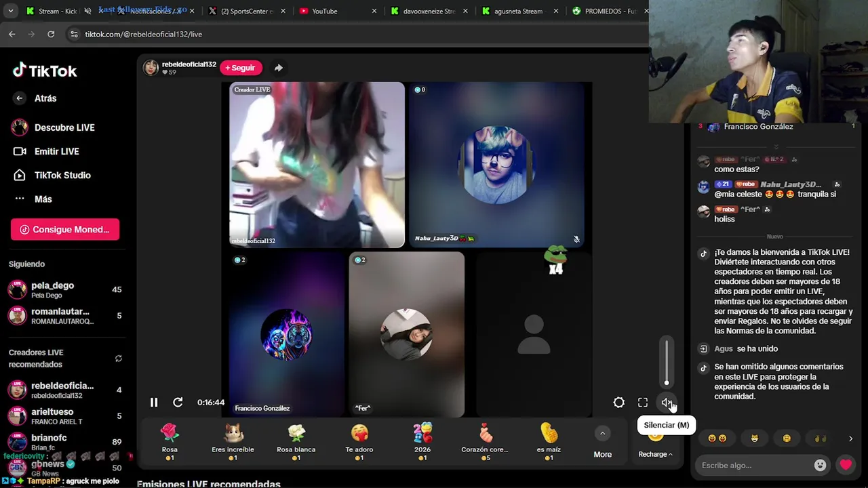Click the 'Agus se ha unido' notice
The width and height of the screenshot is (868, 488).
point(746,348)
